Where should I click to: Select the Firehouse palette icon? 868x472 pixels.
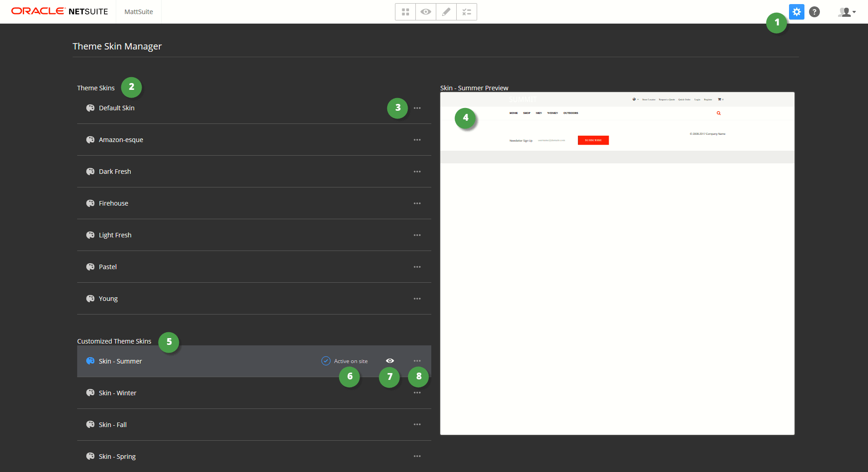click(90, 203)
